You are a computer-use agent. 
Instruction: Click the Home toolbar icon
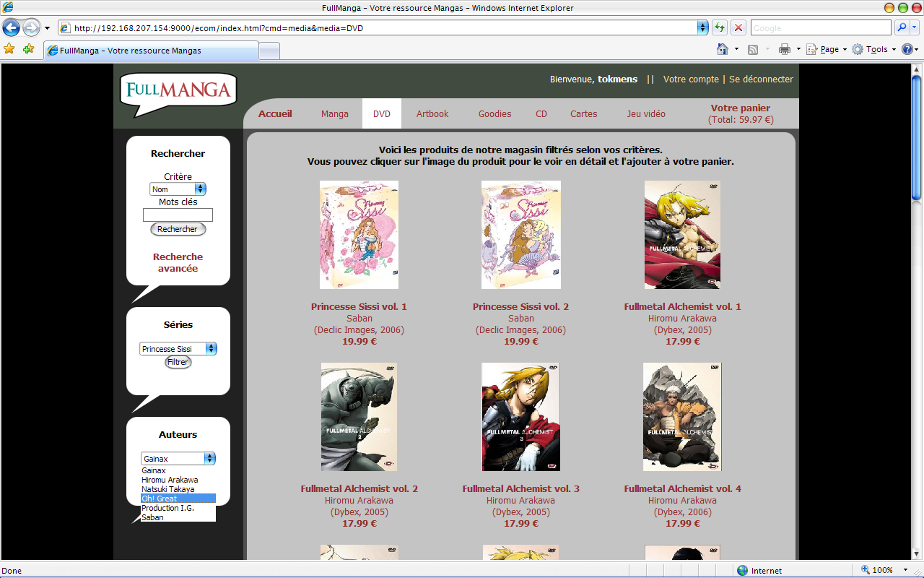[722, 49]
